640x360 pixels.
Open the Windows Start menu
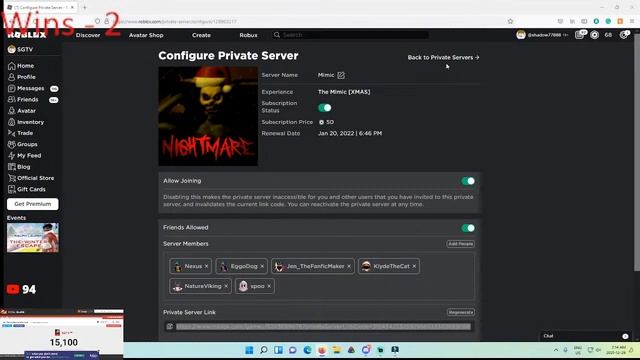click(249, 350)
